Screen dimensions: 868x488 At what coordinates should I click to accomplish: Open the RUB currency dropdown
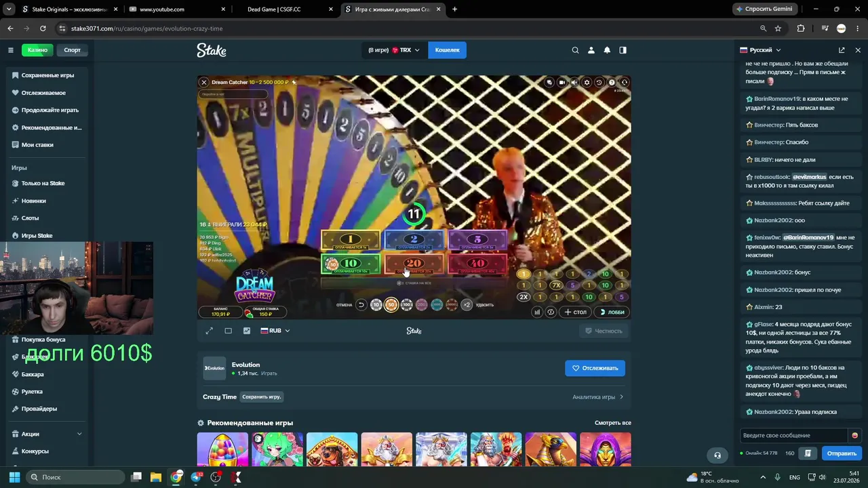click(275, 331)
